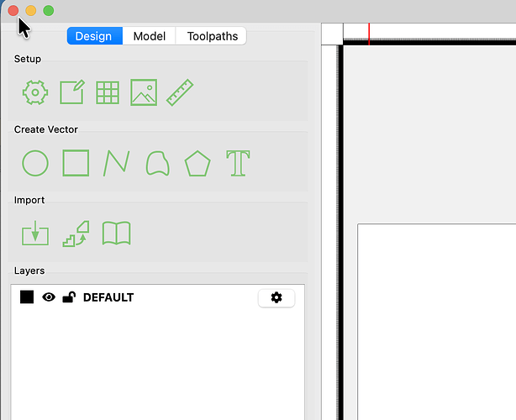Image resolution: width=516 pixels, height=420 pixels.
Task: Open job setup gear icon
Action: pyautogui.click(x=35, y=92)
